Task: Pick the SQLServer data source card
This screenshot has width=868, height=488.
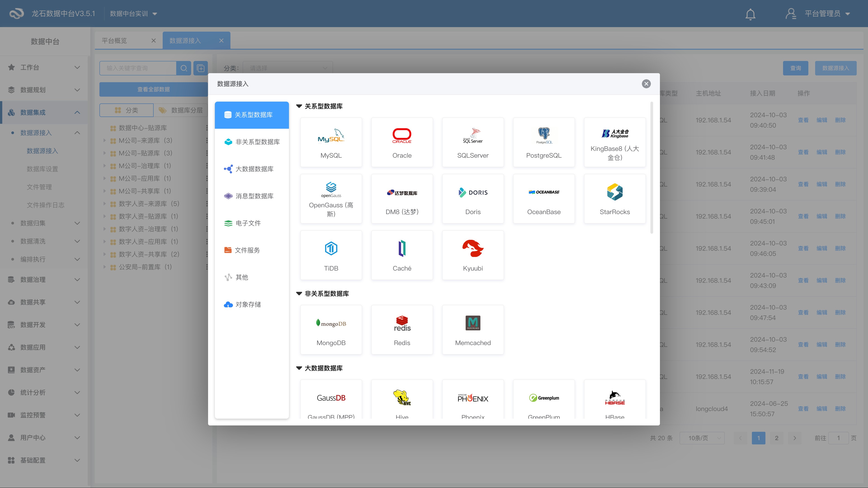Action: (x=473, y=142)
